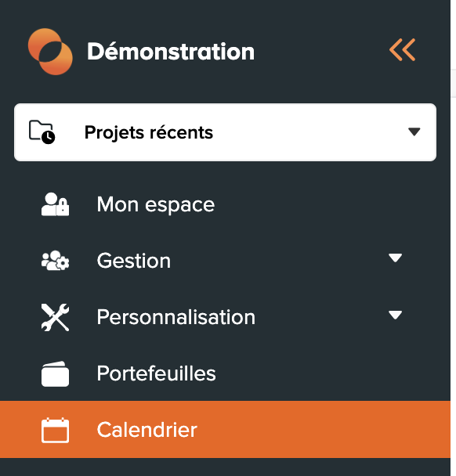Screen dimensions: 456x476
Task: Open the Mon espace menu item
Action: [x=225, y=204]
